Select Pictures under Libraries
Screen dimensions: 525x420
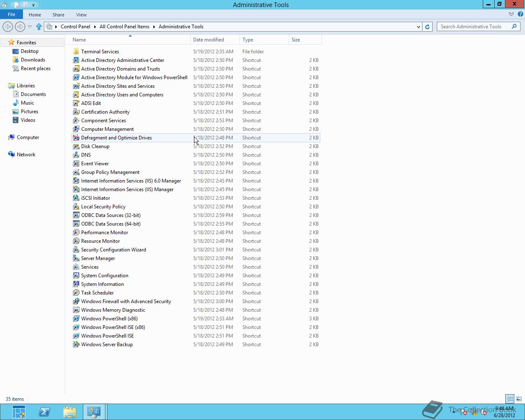(x=30, y=112)
